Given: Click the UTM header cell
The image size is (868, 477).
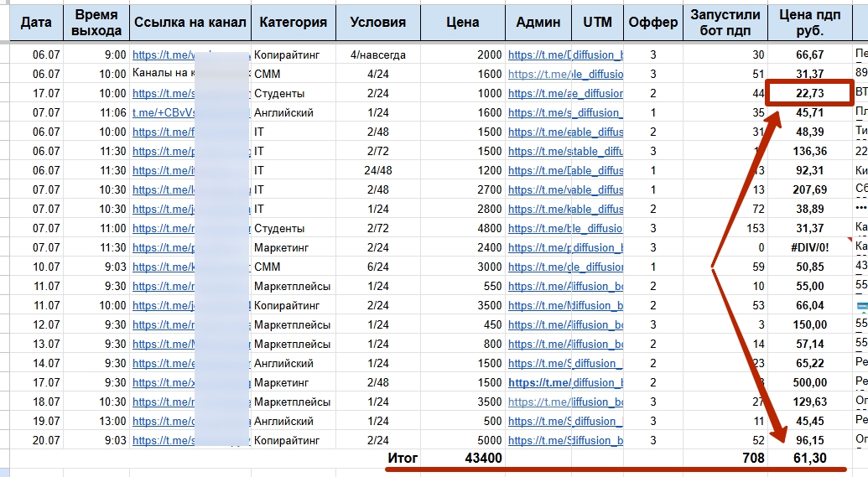Looking at the screenshot, I should coord(597,22).
